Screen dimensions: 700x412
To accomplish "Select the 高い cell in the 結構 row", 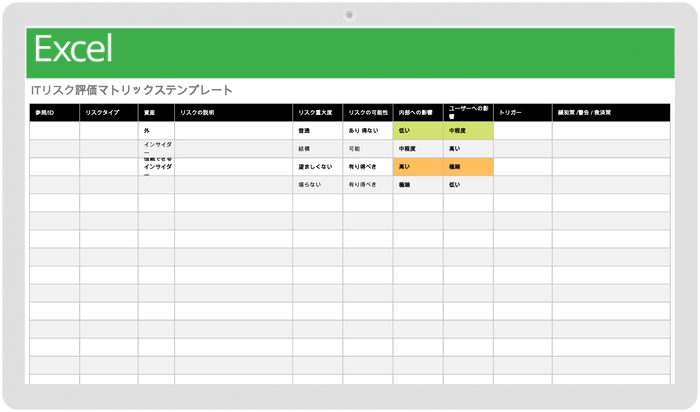I will point(468,149).
